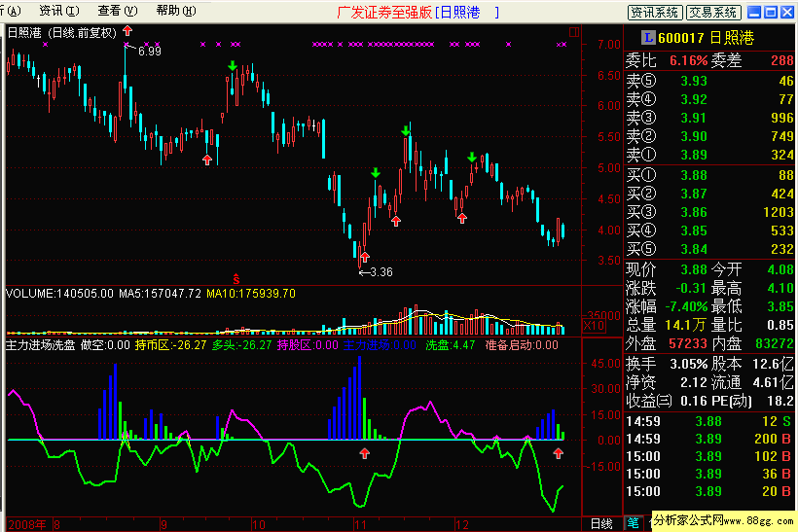Select the 笔 tab at bottom

click(634, 523)
